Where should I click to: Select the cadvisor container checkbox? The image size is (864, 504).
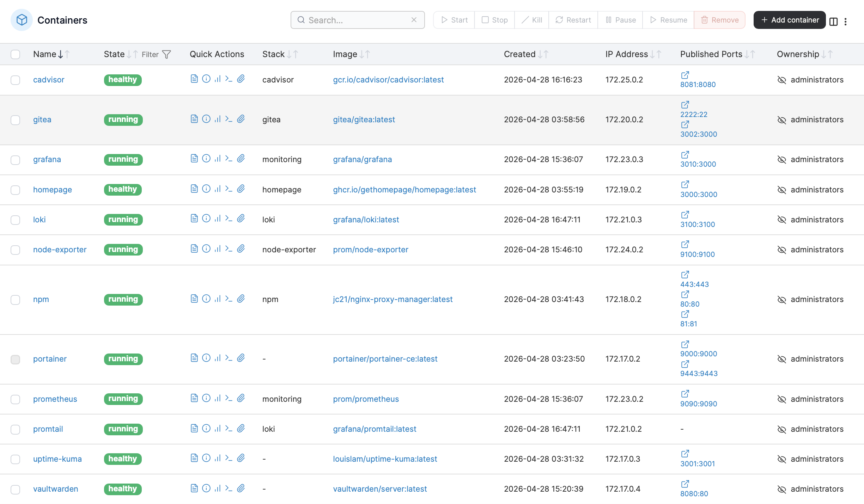coord(15,80)
